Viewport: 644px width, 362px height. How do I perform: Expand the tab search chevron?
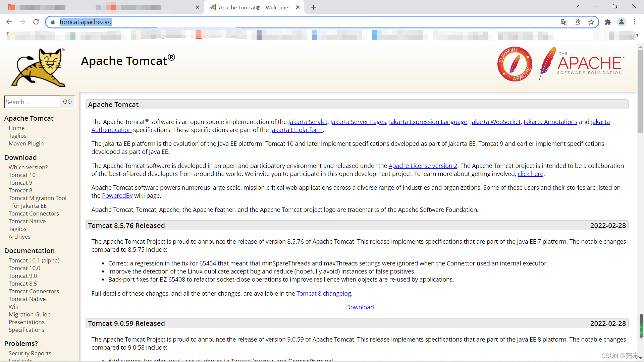click(577, 6)
